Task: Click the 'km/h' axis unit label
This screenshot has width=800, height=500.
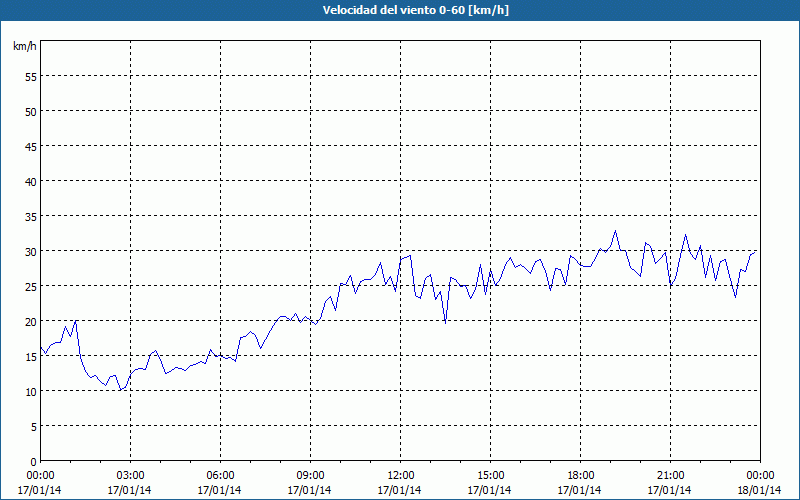Action: pos(24,46)
